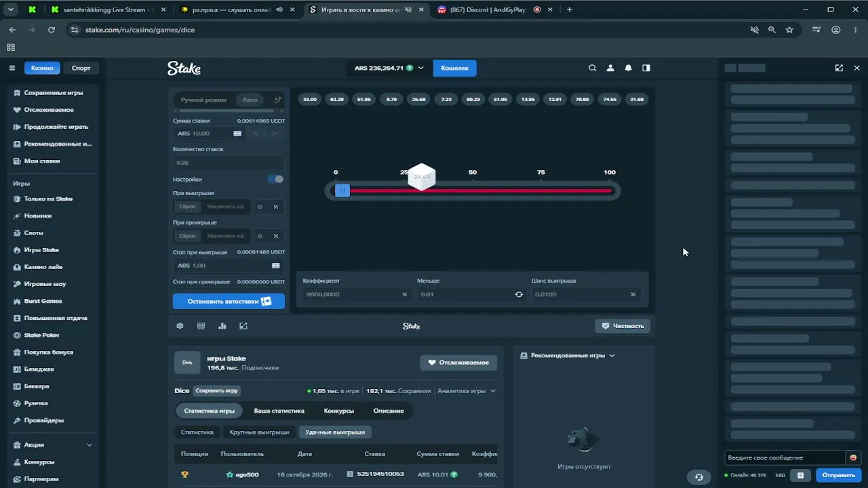Toggle the Настройки advanced settings switch

[x=275, y=179]
